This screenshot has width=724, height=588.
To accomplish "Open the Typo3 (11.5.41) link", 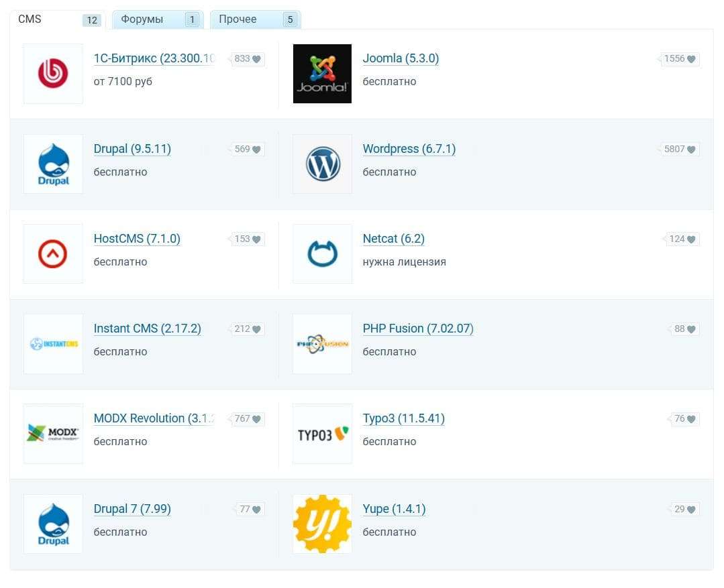I will [404, 418].
